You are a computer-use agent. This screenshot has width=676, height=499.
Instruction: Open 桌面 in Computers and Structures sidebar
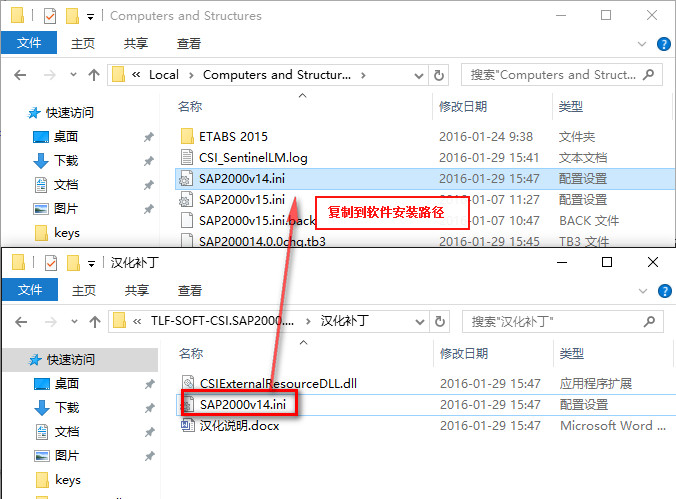pyautogui.click(x=66, y=137)
